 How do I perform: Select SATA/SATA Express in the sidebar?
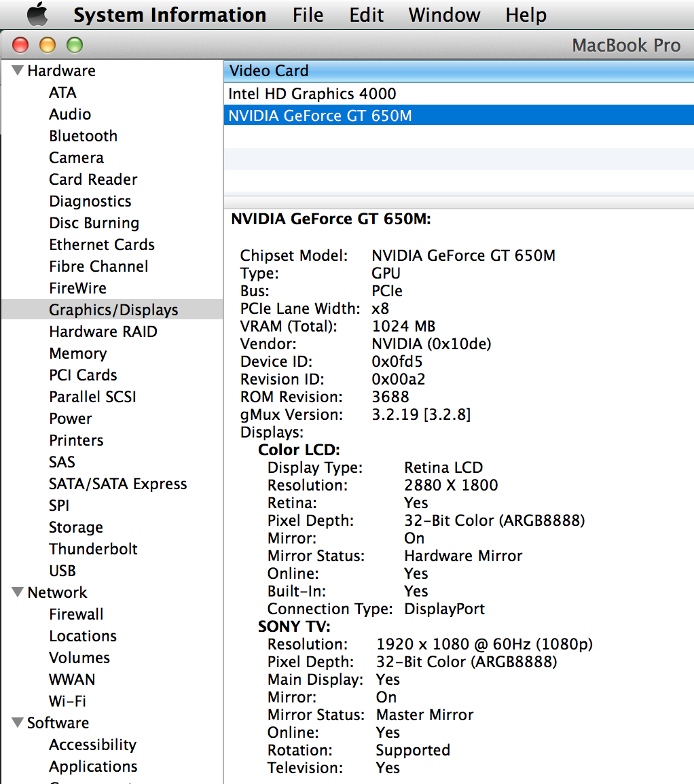pyautogui.click(x=118, y=484)
